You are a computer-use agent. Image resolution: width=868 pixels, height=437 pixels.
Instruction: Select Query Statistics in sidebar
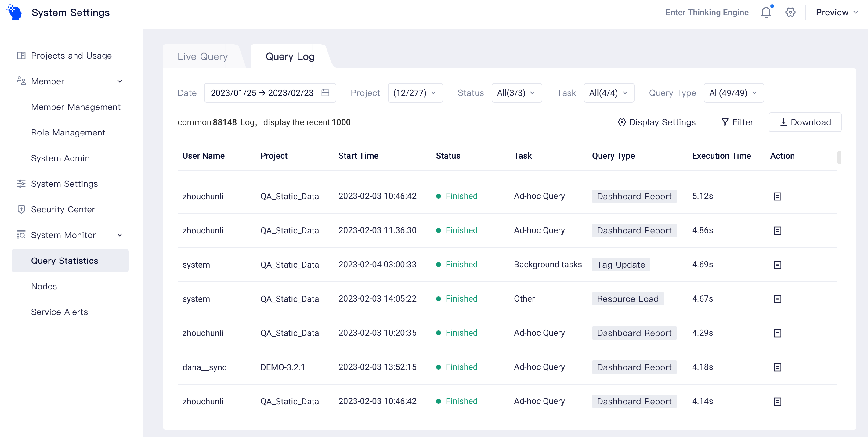[70, 260]
